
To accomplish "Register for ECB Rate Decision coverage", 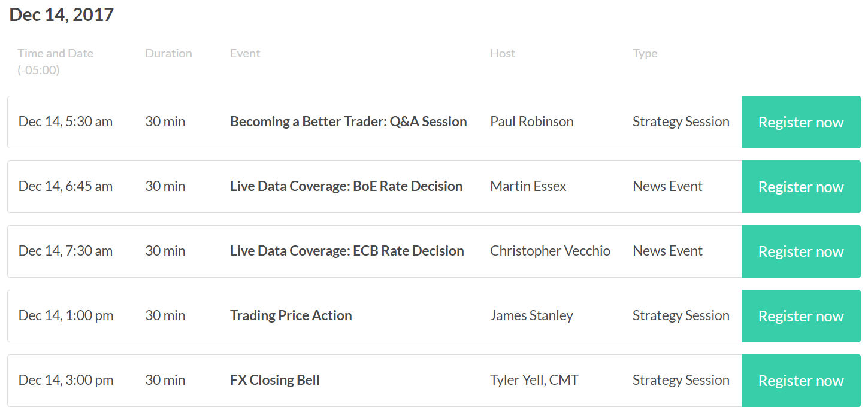I will 801,251.
